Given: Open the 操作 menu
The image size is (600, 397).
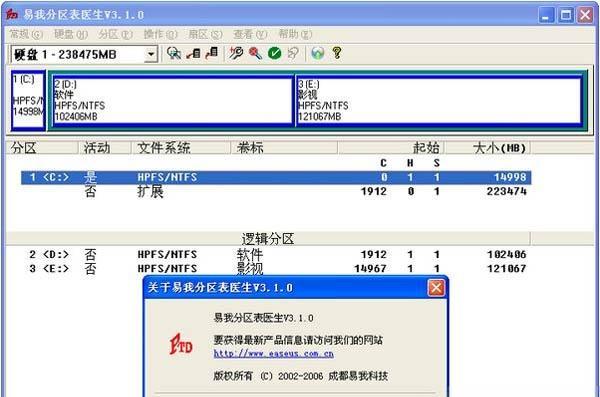Looking at the screenshot, I should click(160, 34).
